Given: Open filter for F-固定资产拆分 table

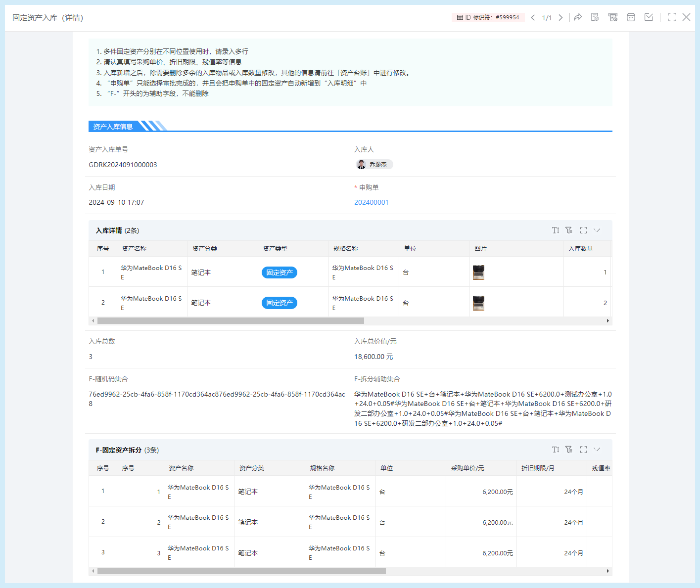Looking at the screenshot, I should click(569, 450).
